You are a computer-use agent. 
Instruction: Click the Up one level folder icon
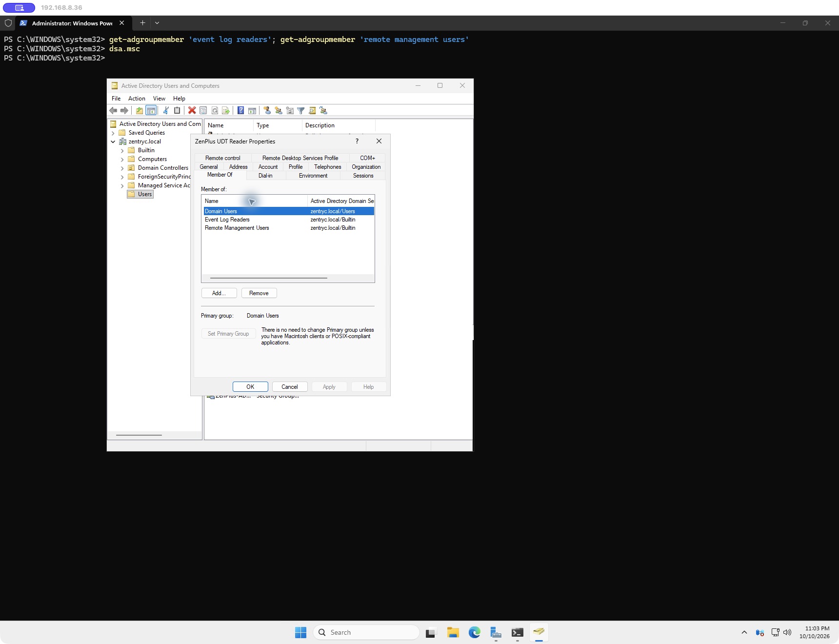tap(140, 111)
